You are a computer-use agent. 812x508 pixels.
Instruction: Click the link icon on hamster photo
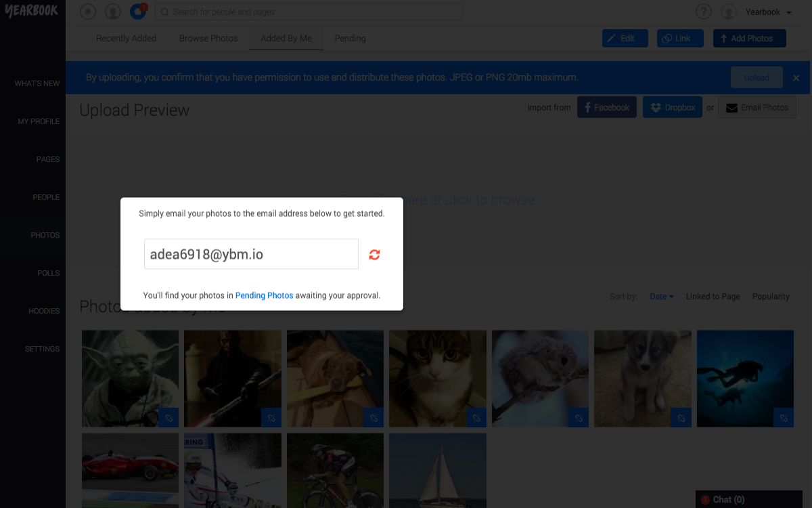(x=579, y=418)
